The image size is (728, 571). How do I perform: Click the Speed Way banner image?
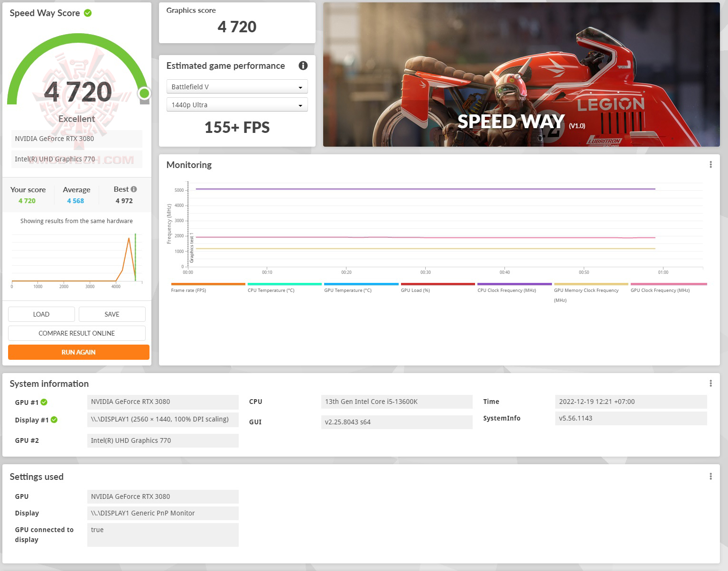point(521,75)
